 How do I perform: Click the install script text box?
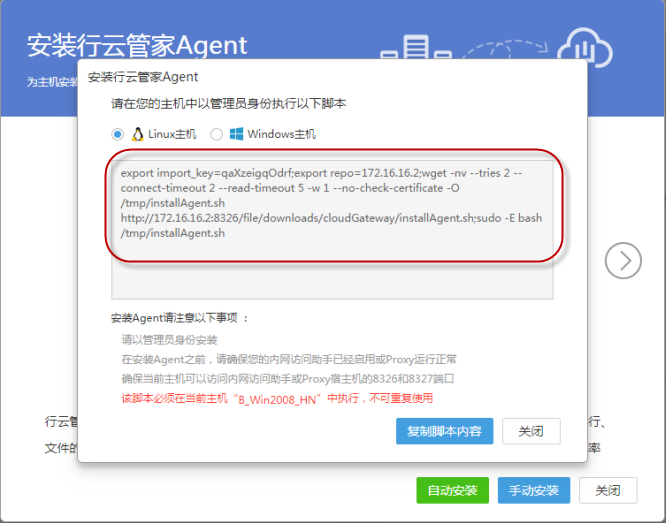(x=332, y=230)
